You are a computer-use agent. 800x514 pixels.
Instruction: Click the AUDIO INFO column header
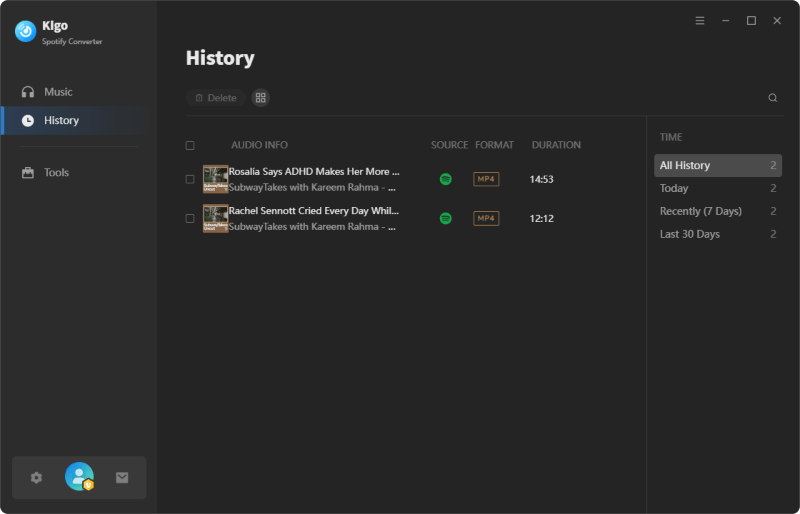point(259,145)
